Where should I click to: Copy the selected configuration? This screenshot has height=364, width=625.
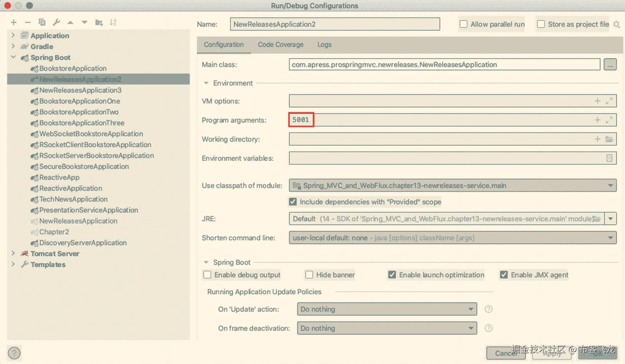[42, 22]
